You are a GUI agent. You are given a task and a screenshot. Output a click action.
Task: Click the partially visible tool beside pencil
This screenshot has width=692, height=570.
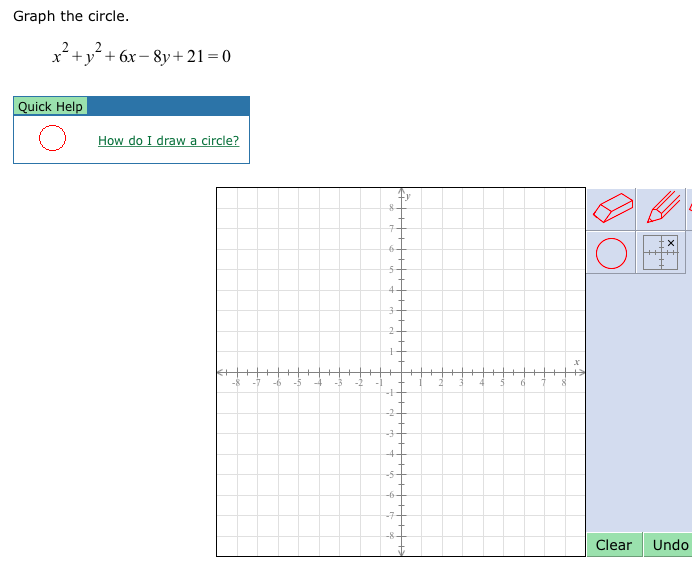point(689,209)
